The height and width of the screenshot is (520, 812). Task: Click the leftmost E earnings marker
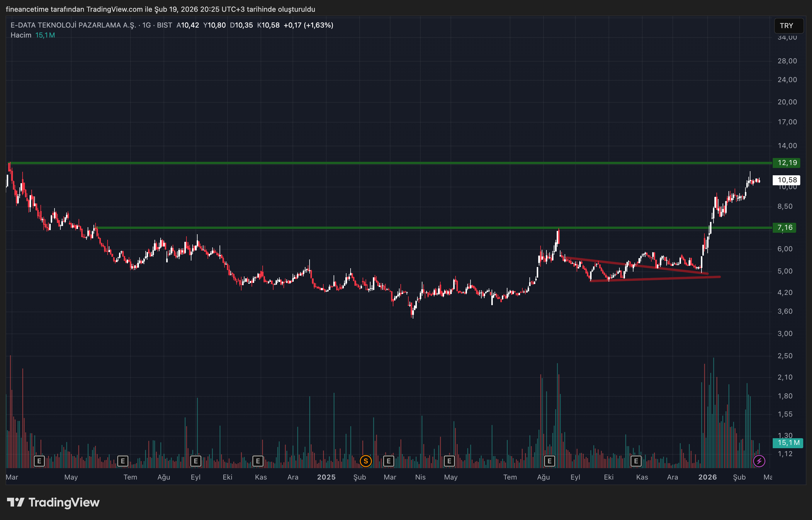[x=39, y=461]
